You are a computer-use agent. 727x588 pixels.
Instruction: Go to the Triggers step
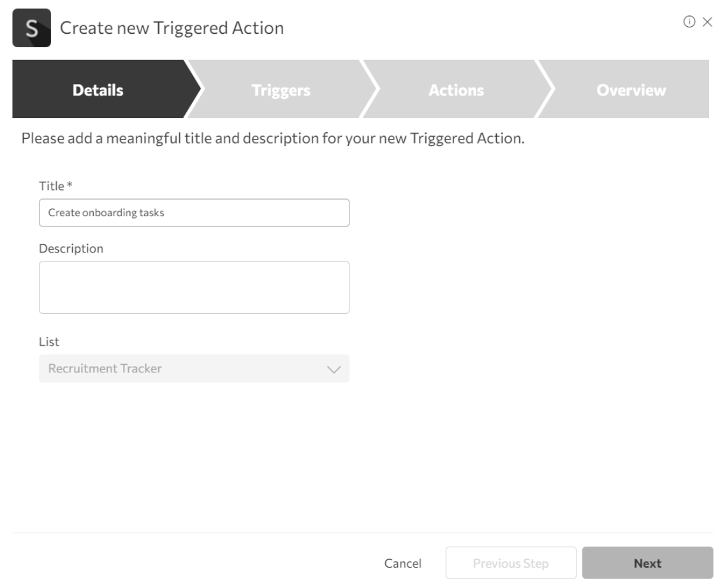281,90
